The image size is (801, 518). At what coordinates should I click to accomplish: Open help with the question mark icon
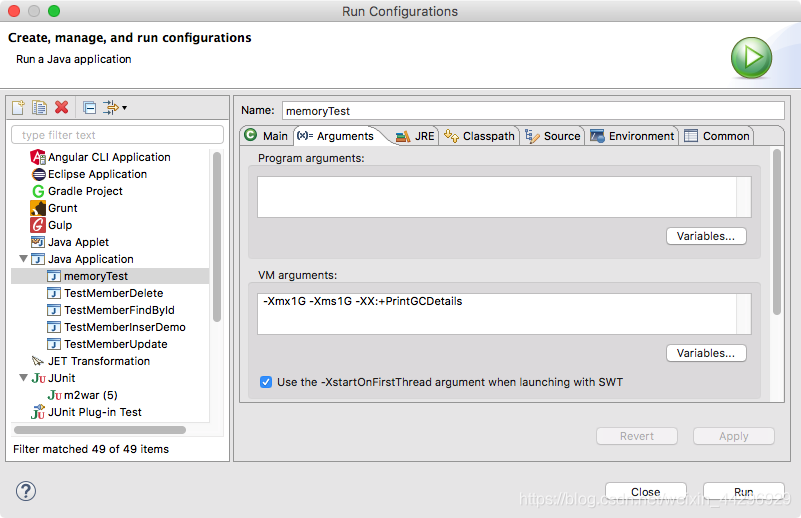26,491
